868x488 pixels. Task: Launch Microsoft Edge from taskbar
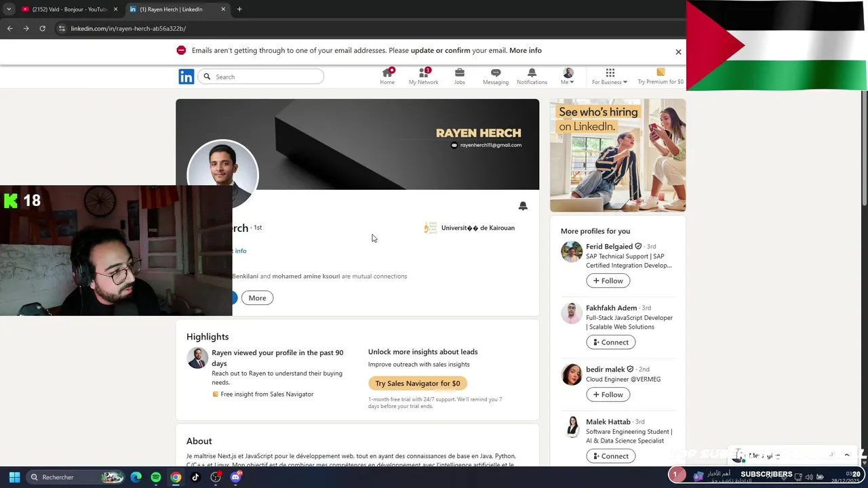click(x=136, y=477)
